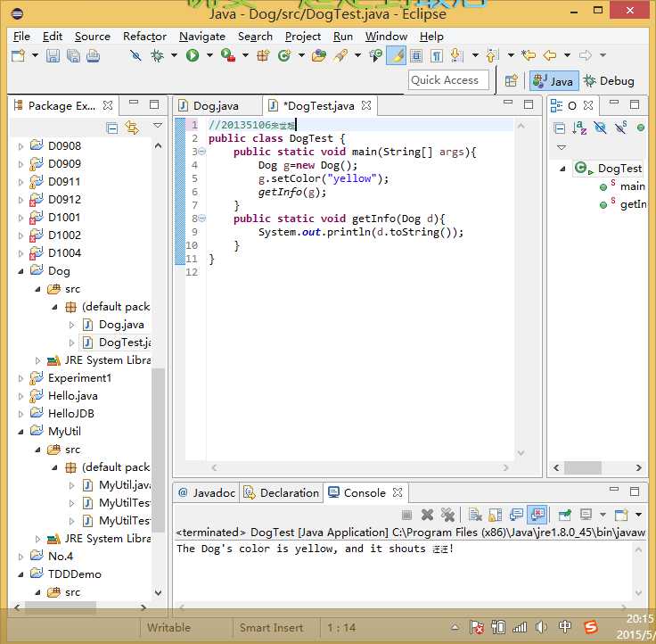This screenshot has height=644, width=656.
Task: Click the New Java Class icon
Action: [x=284, y=55]
